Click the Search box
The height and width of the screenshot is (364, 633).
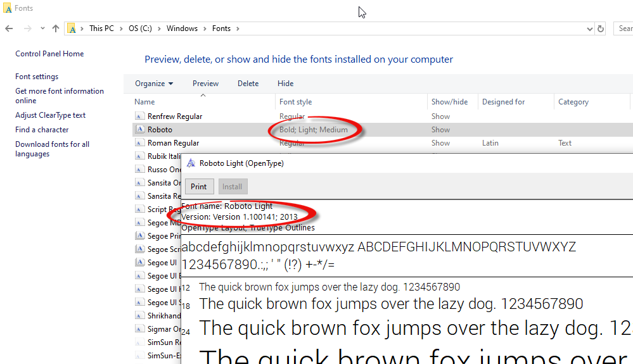pyautogui.click(x=623, y=28)
